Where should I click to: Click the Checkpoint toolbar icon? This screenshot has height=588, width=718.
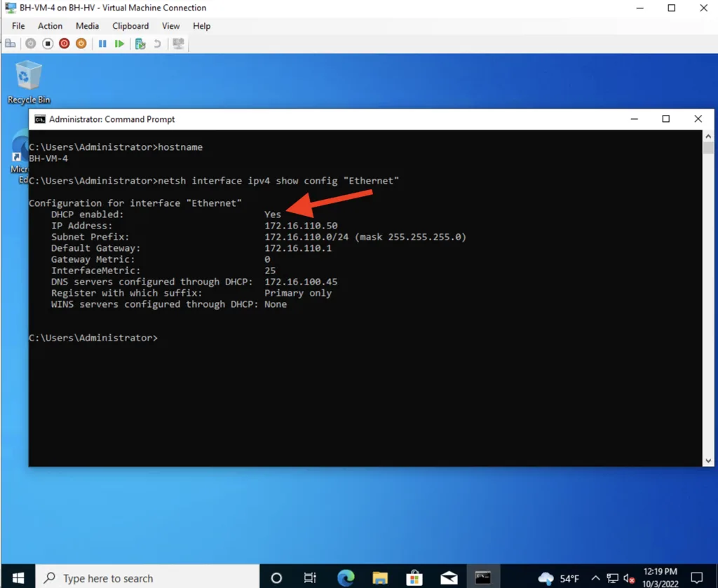tap(140, 44)
